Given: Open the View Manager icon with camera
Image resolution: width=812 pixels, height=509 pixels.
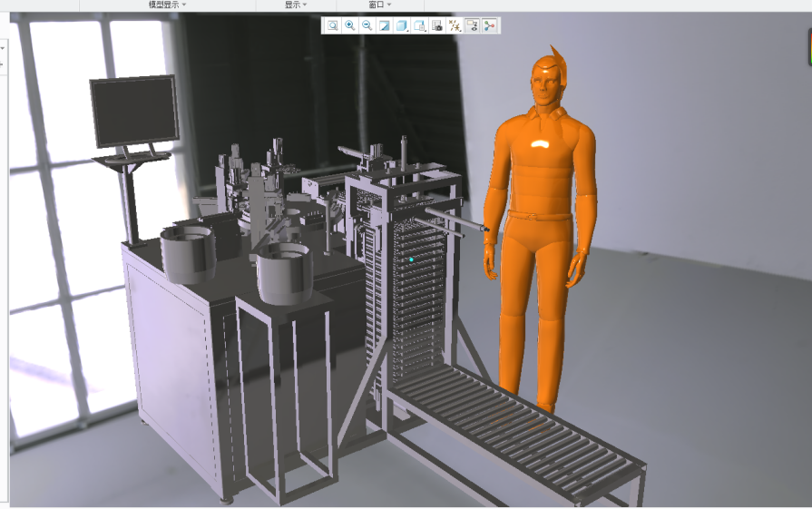Looking at the screenshot, I should point(437,25).
